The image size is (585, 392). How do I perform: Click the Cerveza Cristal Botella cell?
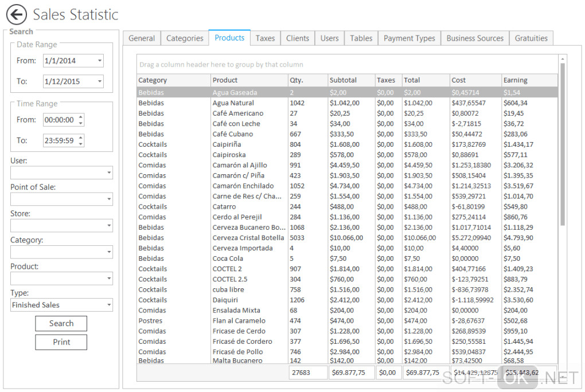coord(249,238)
